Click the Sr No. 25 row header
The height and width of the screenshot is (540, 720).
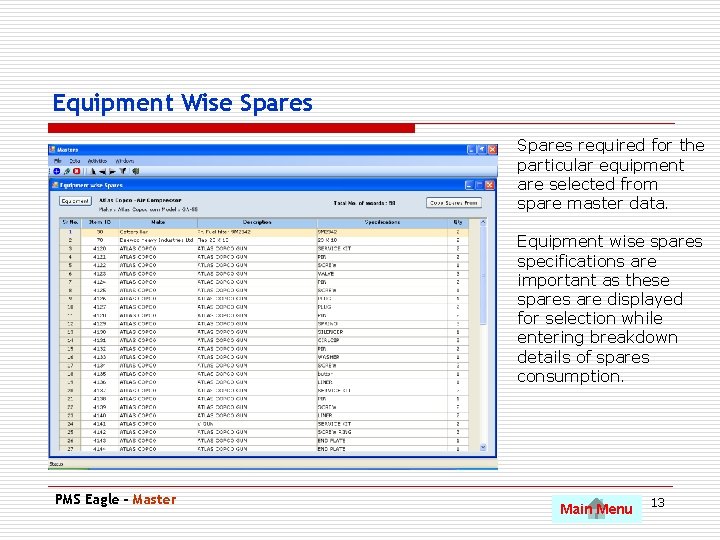[70, 432]
